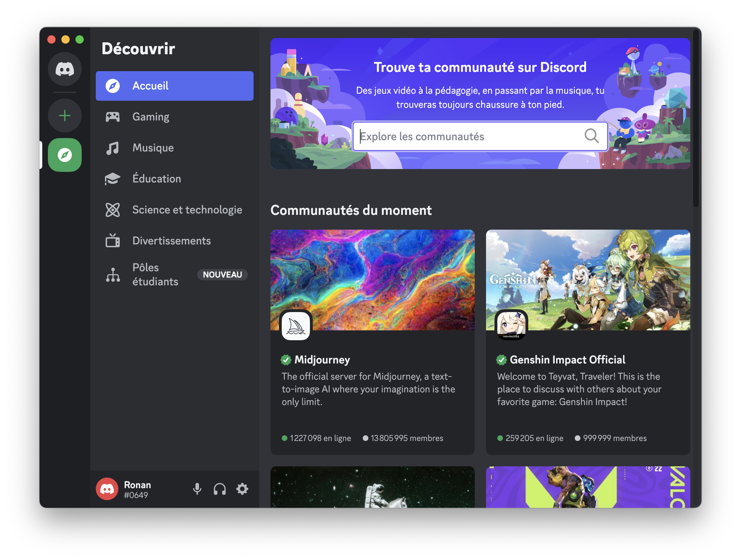
Task: Open user settings gear icon
Action: pos(242,489)
